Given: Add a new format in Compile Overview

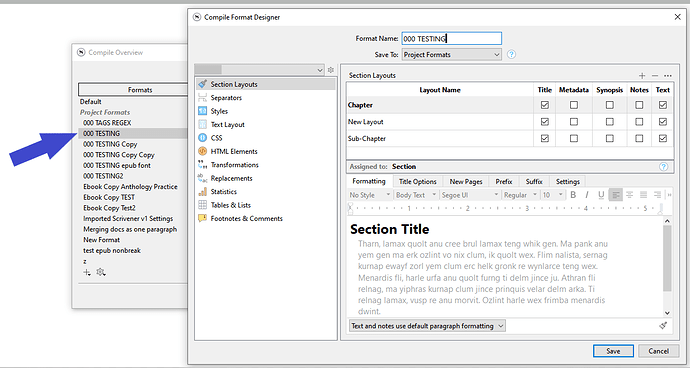Looking at the screenshot, I should pyautogui.click(x=87, y=272).
